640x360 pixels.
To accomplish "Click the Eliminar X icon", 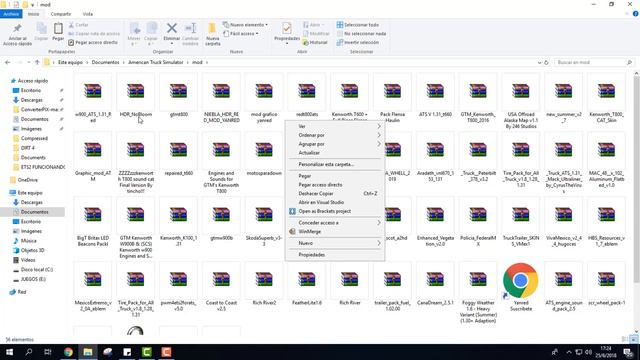I will click(x=171, y=28).
